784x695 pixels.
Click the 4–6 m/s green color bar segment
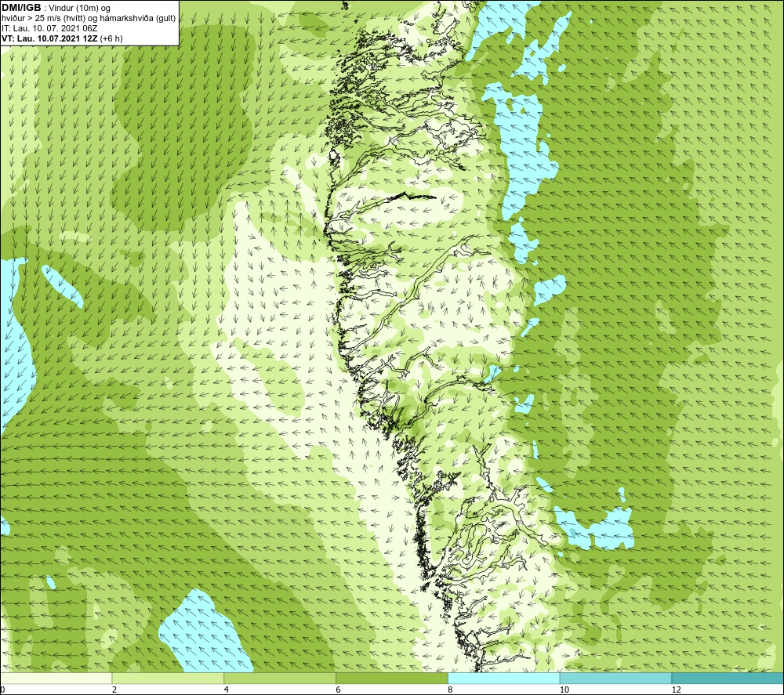pyautogui.click(x=280, y=678)
